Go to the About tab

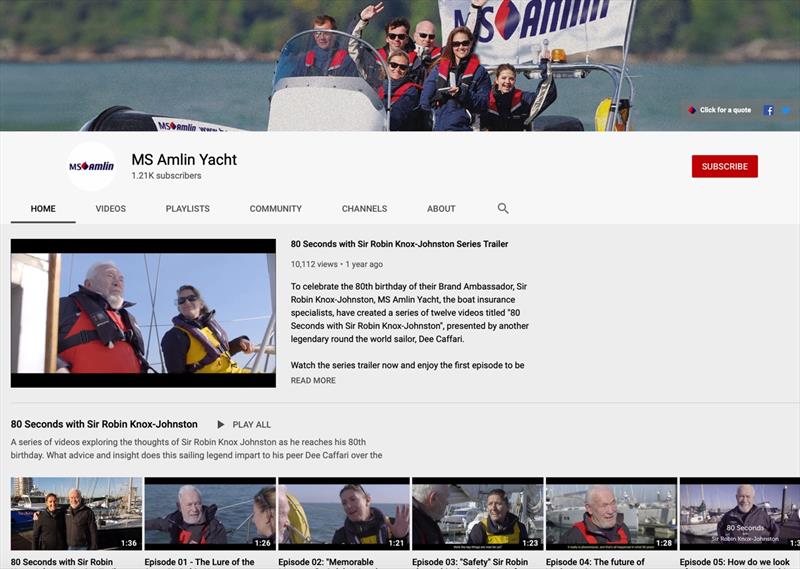tap(441, 209)
